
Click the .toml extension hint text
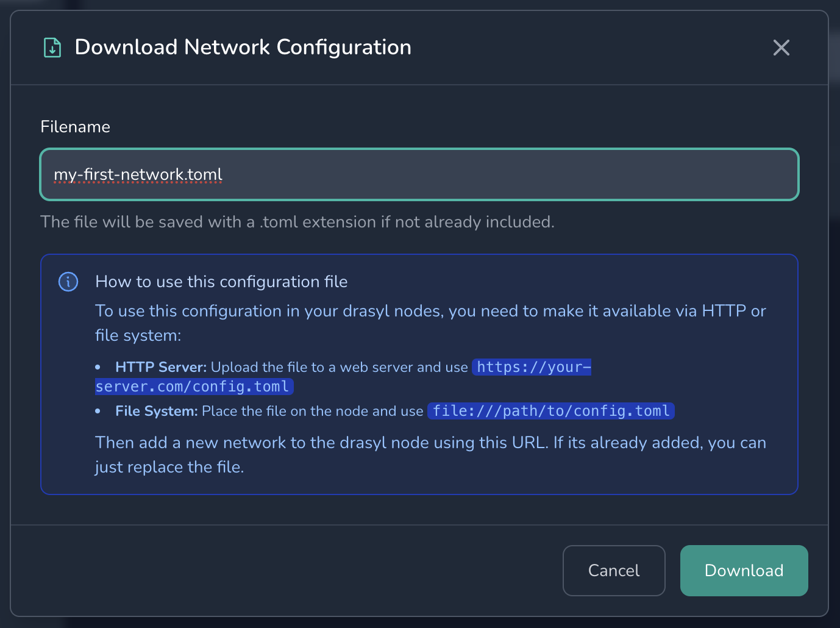297,222
